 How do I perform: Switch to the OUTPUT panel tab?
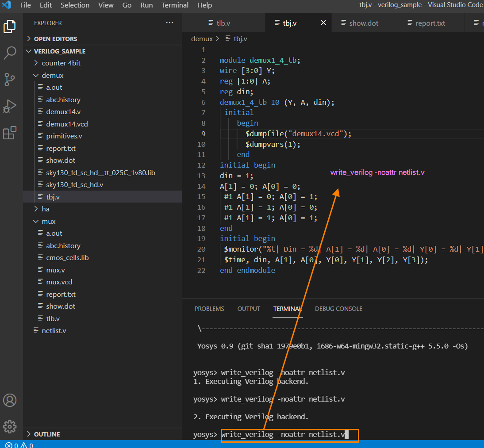[x=249, y=309]
